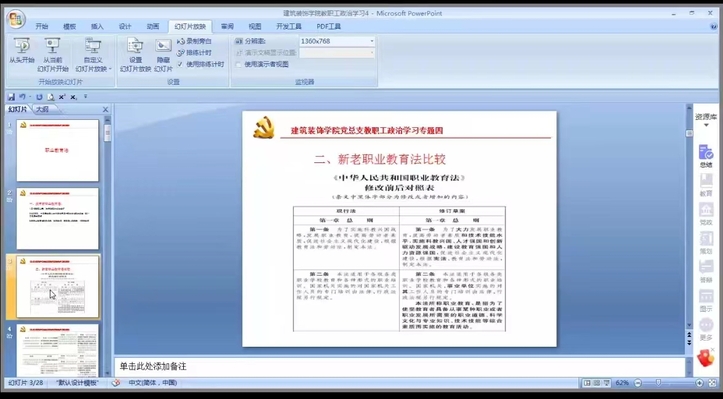Click the zoom slider in status bar
Viewport: 723px width, 399px height.
pos(669,383)
